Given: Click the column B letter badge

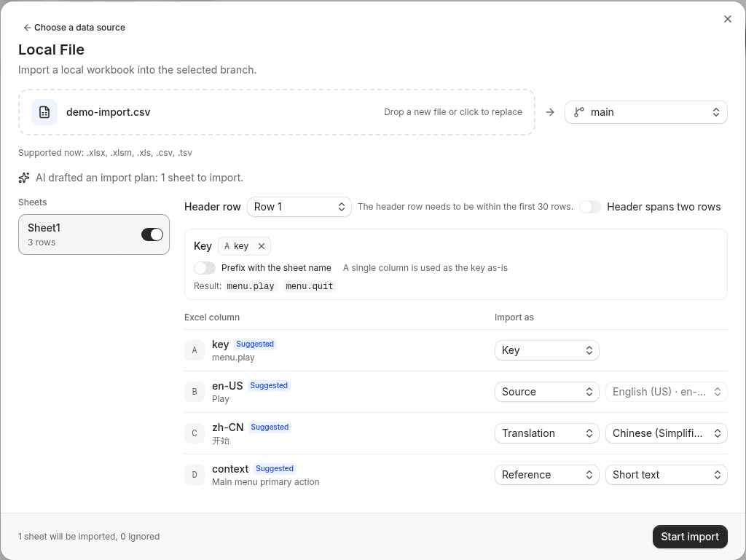Looking at the screenshot, I should point(194,392).
